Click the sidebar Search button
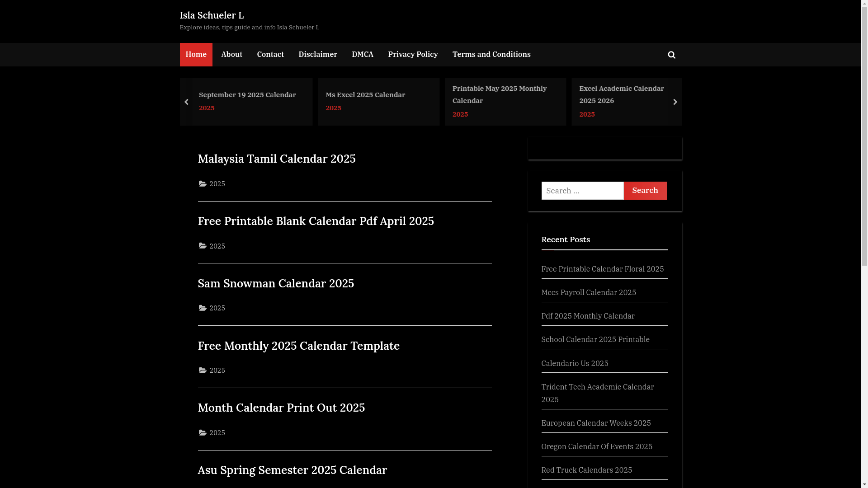 pos(645,191)
